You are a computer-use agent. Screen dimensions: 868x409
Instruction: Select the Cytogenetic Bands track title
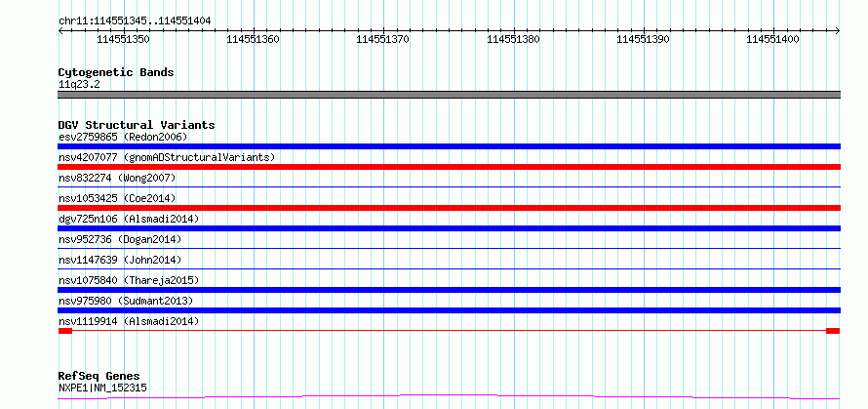[x=116, y=72]
